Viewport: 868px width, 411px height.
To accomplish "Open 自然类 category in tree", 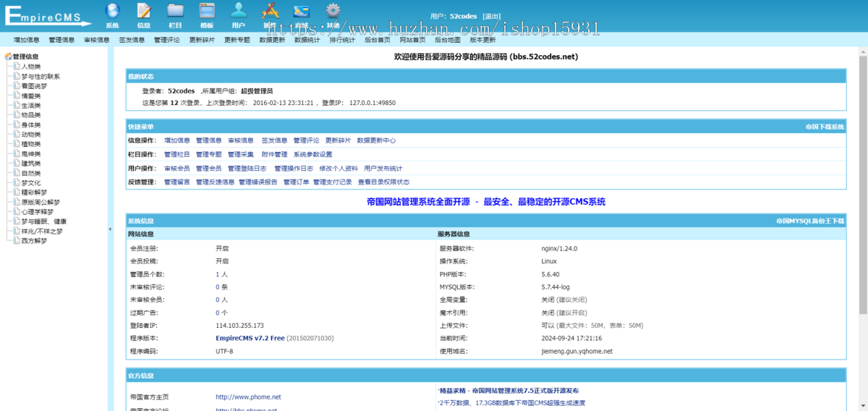I will tap(31, 173).
